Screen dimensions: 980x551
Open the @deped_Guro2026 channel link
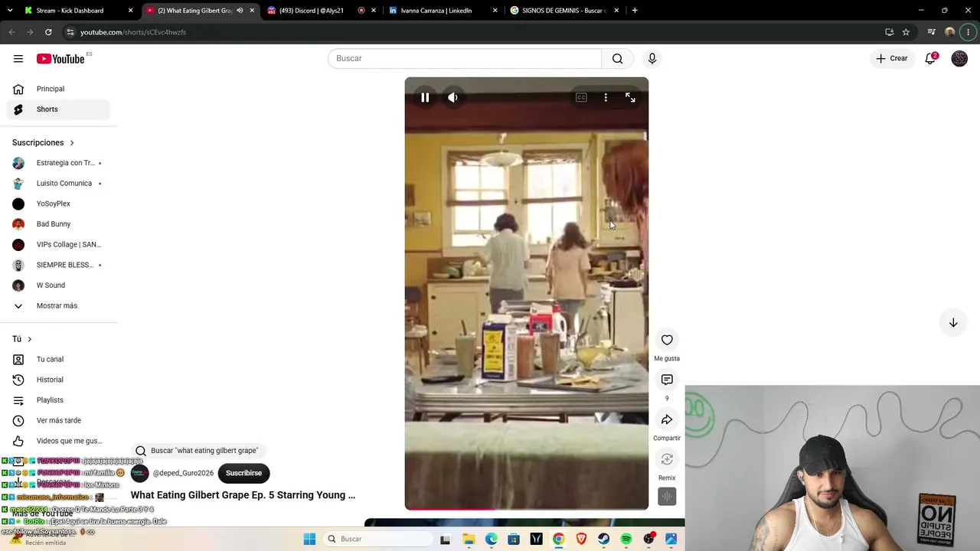(x=183, y=473)
